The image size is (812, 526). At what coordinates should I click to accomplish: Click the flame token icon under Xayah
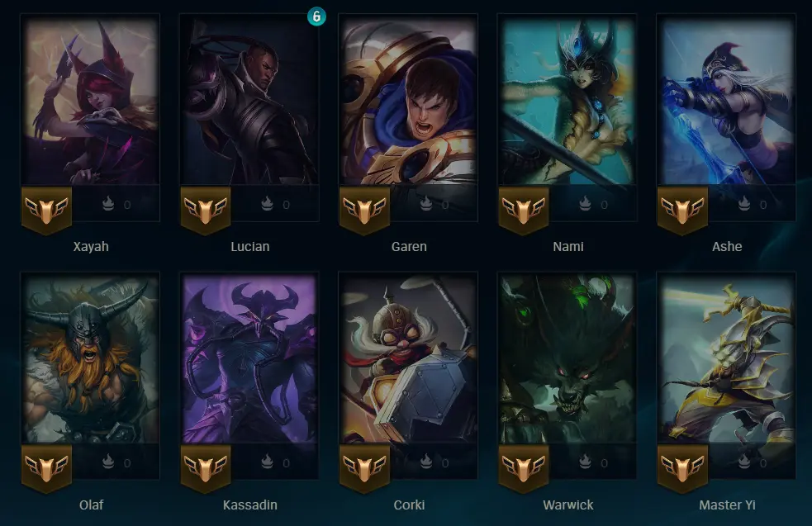coord(108,203)
